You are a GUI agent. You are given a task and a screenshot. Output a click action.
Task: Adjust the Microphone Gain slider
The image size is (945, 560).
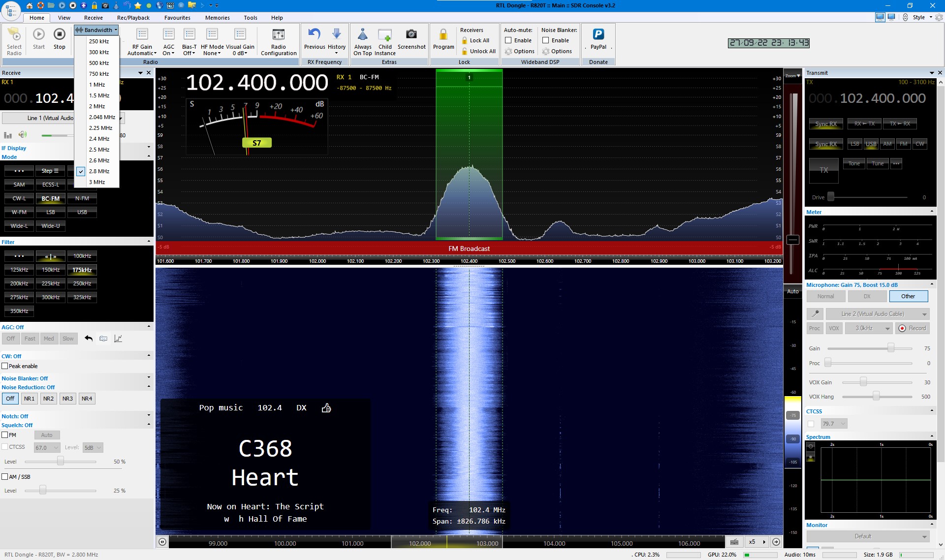(890, 348)
